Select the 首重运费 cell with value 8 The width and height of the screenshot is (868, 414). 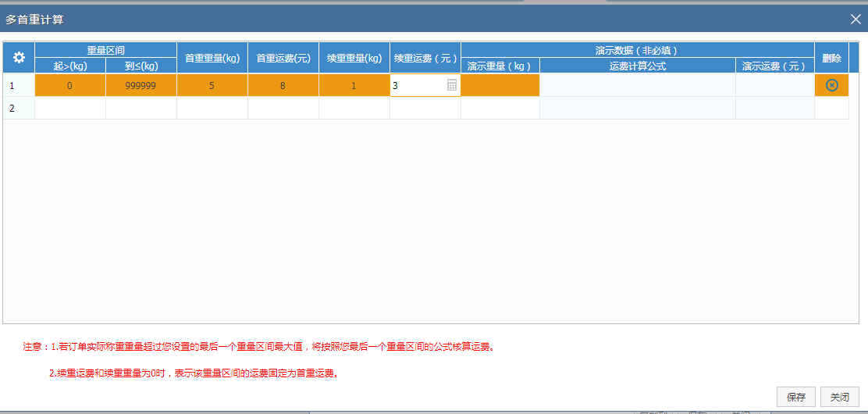coord(283,85)
